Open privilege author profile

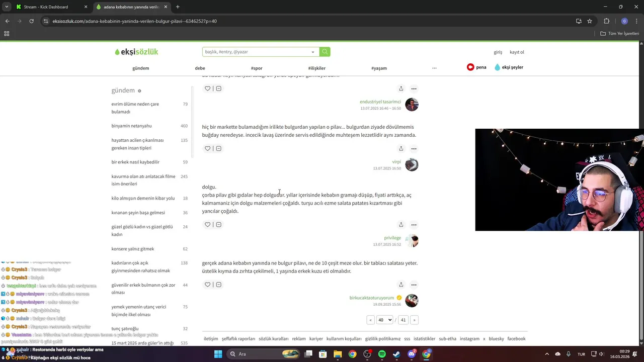coord(392,238)
